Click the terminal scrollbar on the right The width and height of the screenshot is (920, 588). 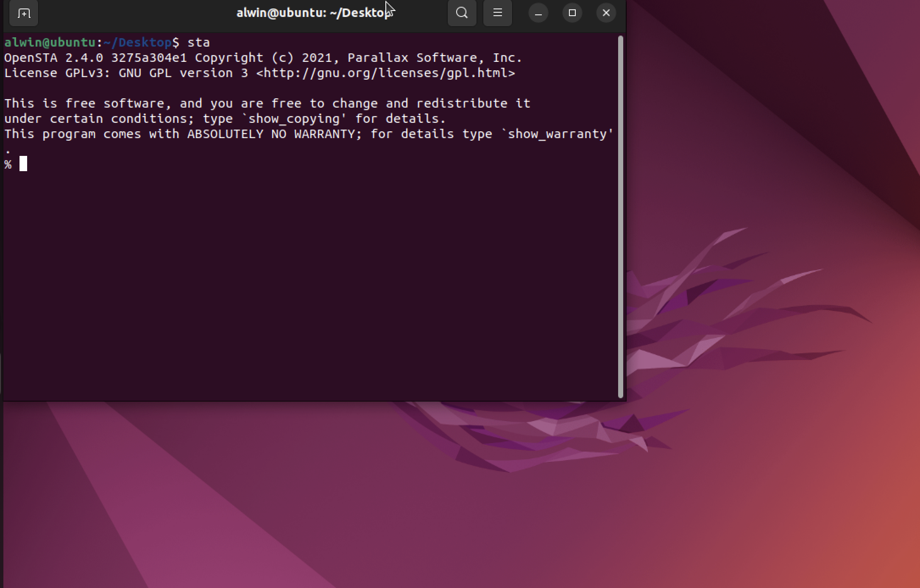click(x=620, y=212)
